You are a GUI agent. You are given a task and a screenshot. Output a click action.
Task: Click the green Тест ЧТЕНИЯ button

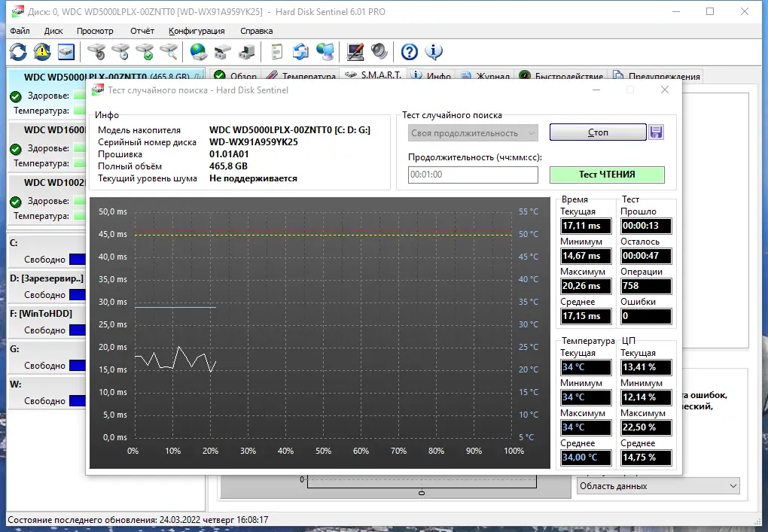(607, 175)
